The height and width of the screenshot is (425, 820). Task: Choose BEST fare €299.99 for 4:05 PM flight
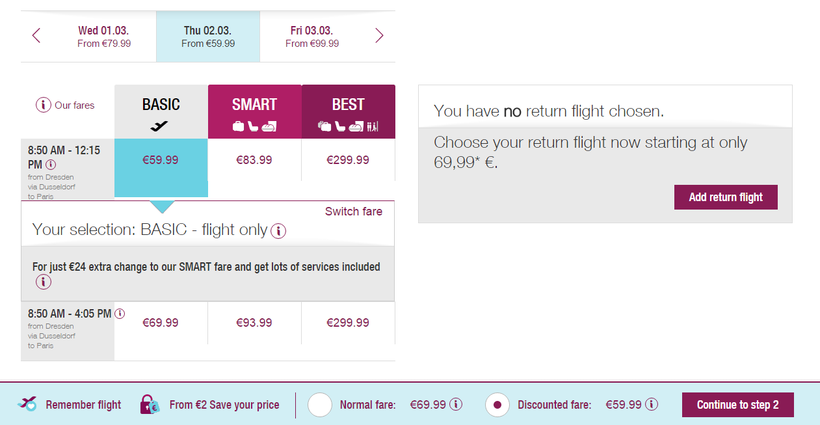(x=348, y=323)
